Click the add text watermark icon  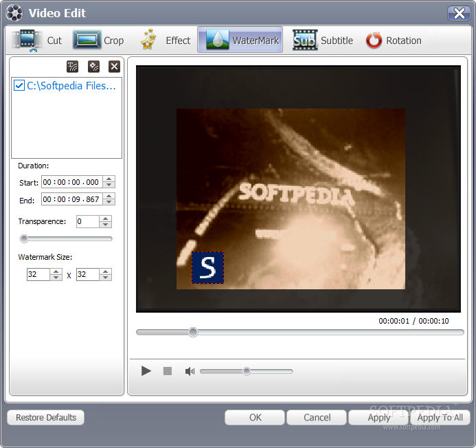[x=72, y=67]
